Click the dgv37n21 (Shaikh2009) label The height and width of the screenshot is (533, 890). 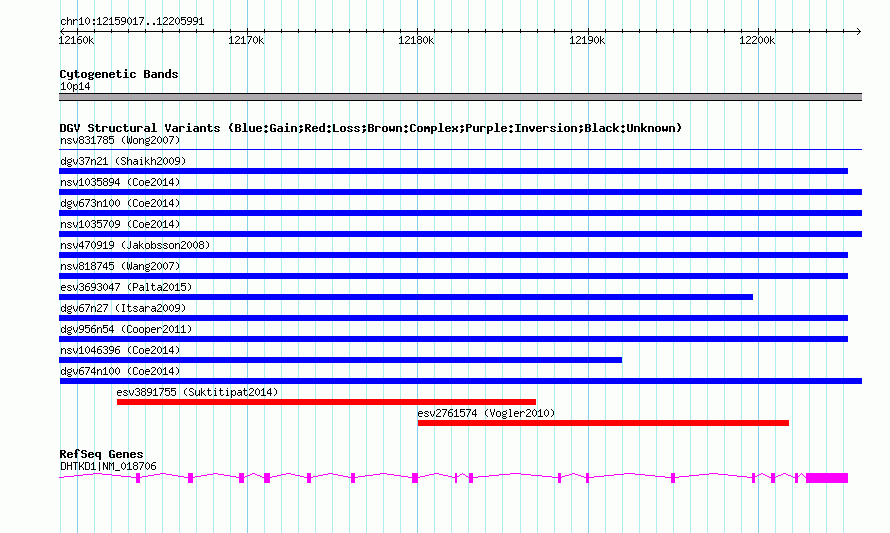123,161
